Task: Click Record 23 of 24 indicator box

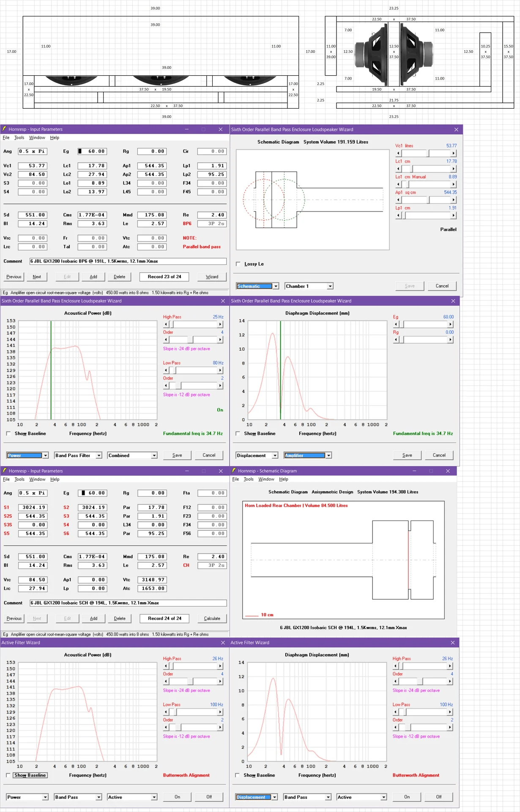Action: [x=164, y=277]
